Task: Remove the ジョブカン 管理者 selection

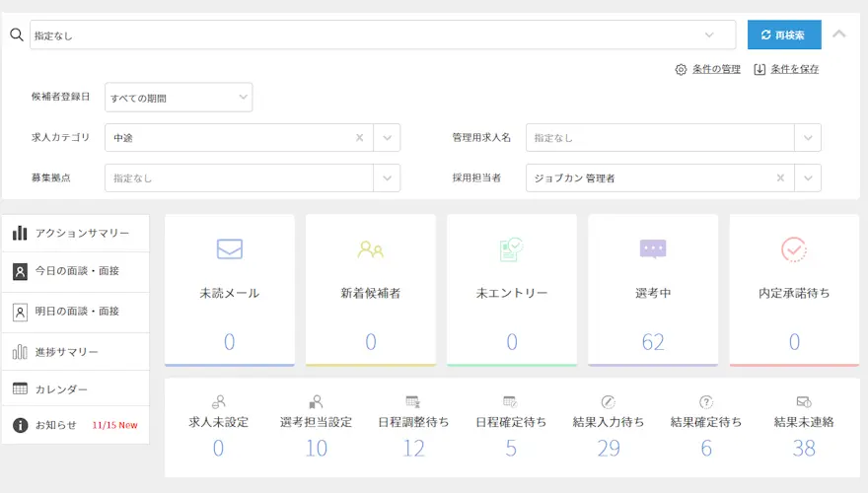Action: (780, 178)
